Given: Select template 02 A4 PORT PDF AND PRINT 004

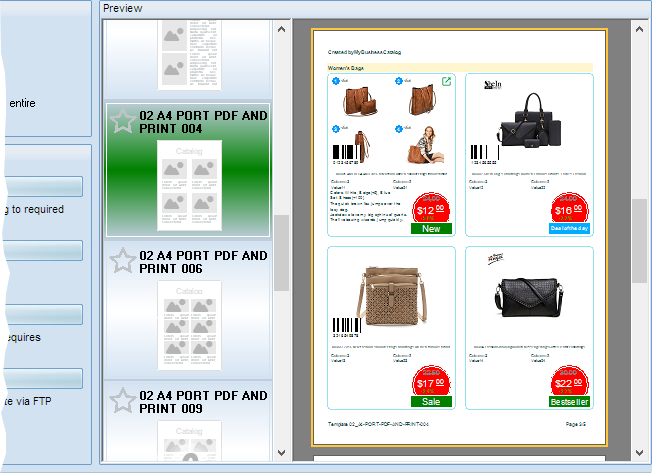Looking at the screenshot, I should point(188,170).
